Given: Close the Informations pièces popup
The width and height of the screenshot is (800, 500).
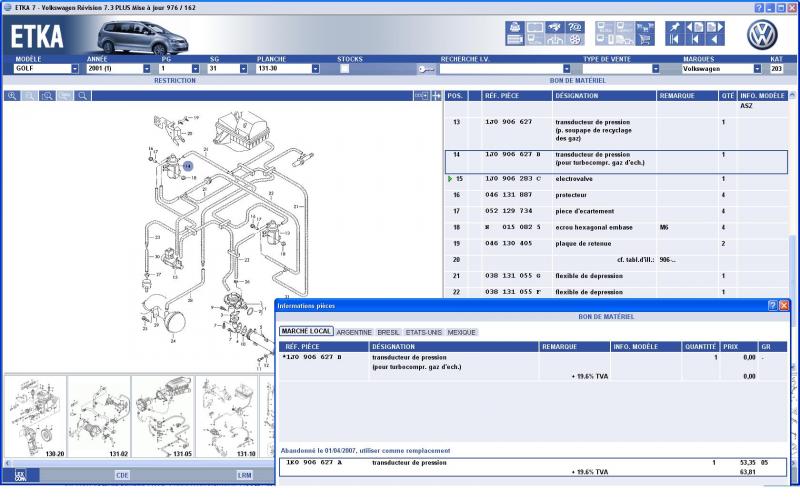Looking at the screenshot, I should 784,306.
